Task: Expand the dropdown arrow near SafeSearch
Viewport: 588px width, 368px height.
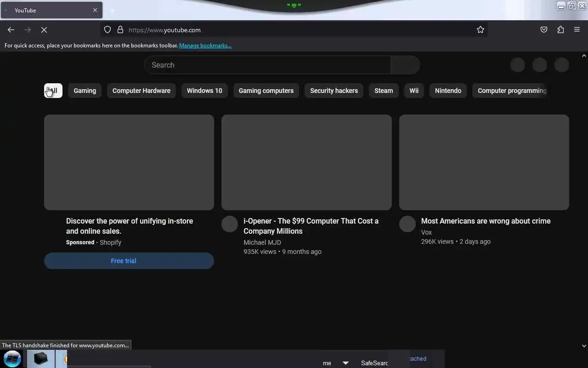Action: pos(345,363)
